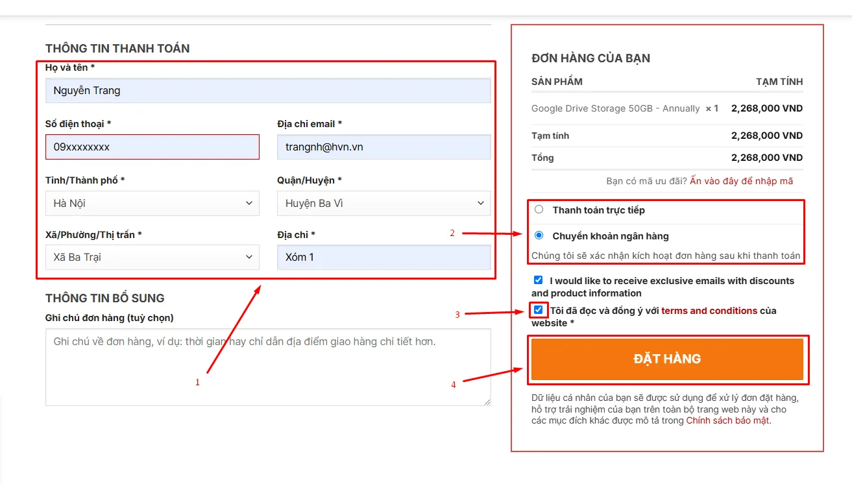The image size is (852, 504).
Task: Toggle the terms agreement checkbox
Action: coord(538,310)
